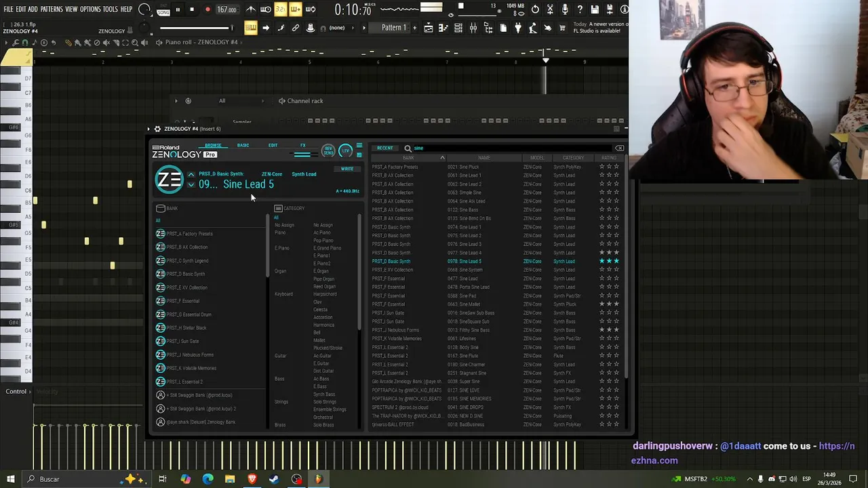Image resolution: width=868 pixels, height=488 pixels.
Task: Select previous preset with up arrow
Action: 191,175
